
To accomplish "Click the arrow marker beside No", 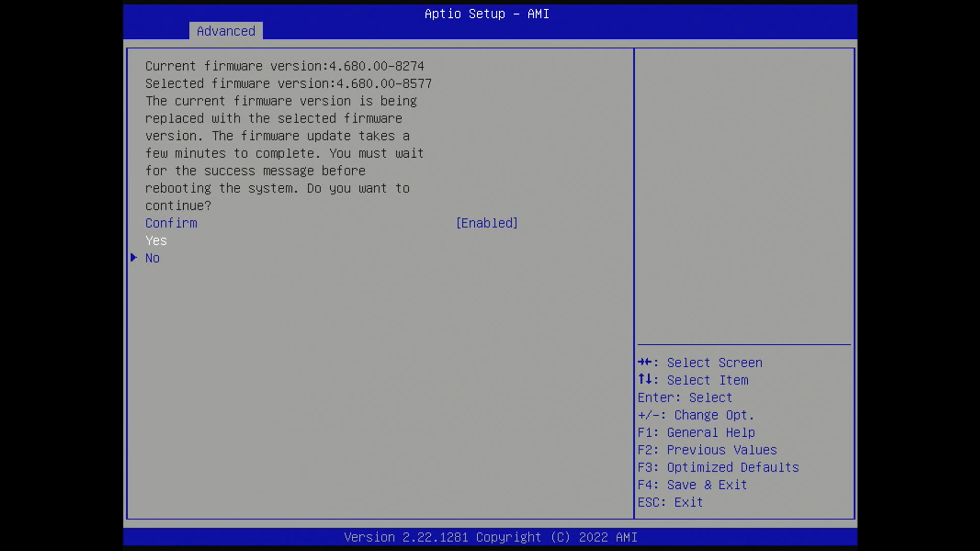I will pos(134,258).
